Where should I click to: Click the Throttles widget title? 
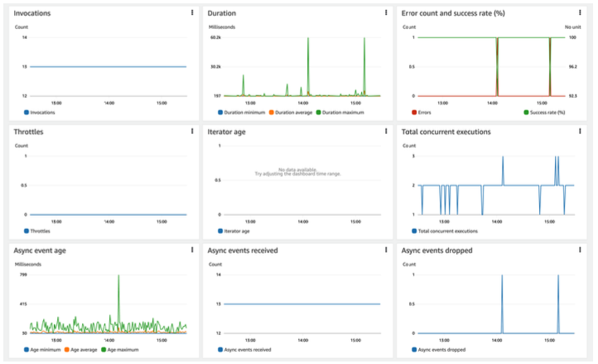pyautogui.click(x=29, y=132)
